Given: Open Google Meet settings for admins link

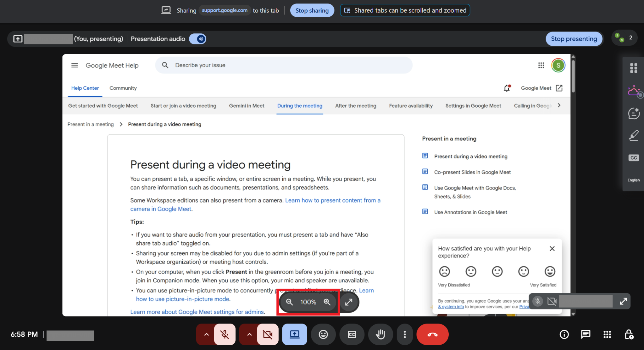Looking at the screenshot, I should coord(197,312).
